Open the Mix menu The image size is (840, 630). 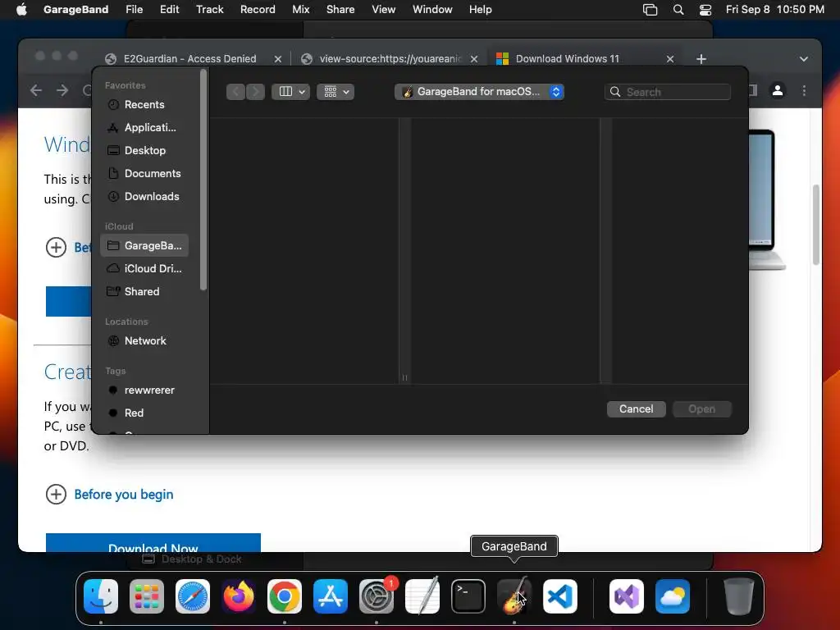tap(300, 9)
